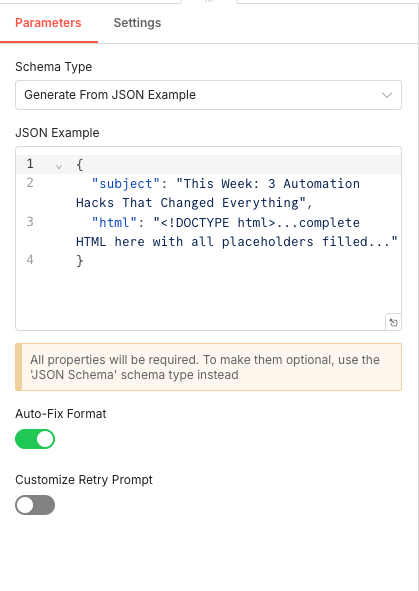This screenshot has height=591, width=419.
Task: Click line number 1 in the editor gutter
Action: coord(30,164)
